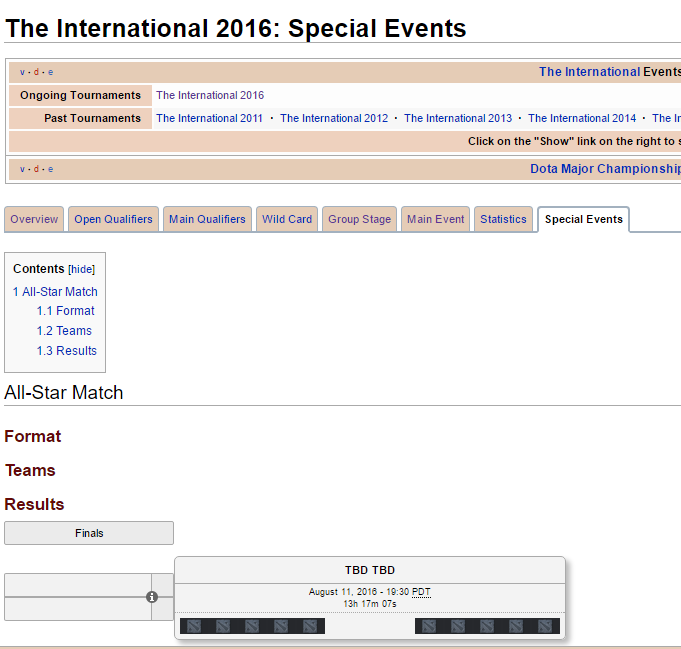Click the PDT timezone abbreviation
The width and height of the screenshot is (681, 649).
(x=421, y=592)
